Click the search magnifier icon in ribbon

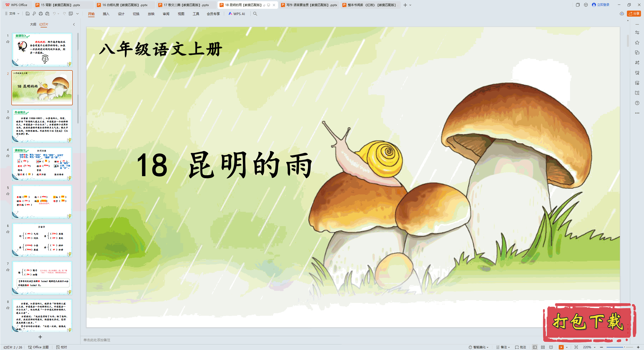pos(255,14)
